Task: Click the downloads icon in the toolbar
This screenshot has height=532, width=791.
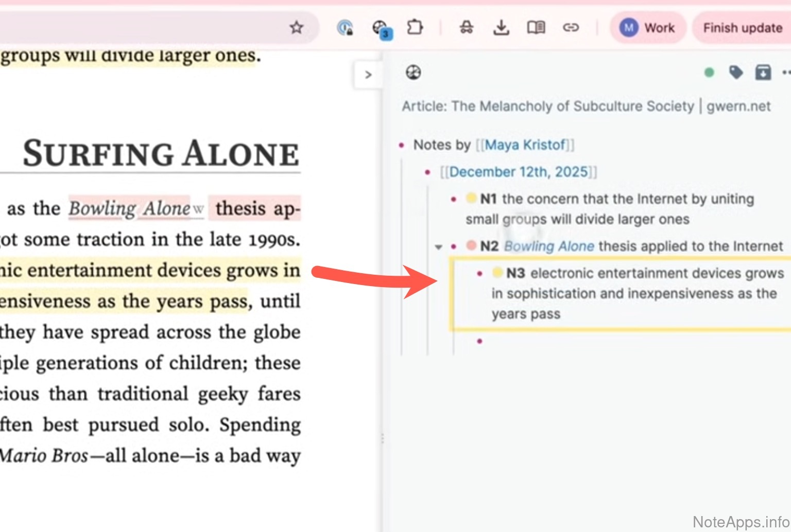Action: (501, 27)
